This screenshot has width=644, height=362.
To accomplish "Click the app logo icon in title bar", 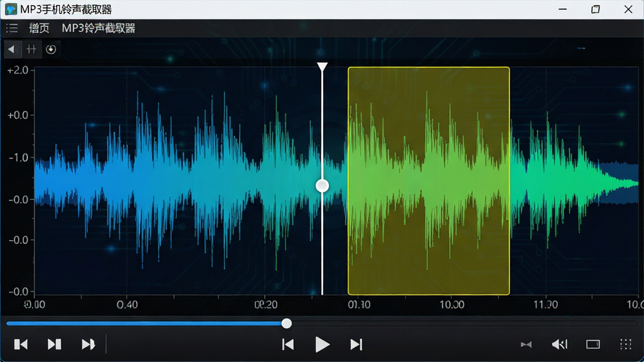I will click(11, 9).
